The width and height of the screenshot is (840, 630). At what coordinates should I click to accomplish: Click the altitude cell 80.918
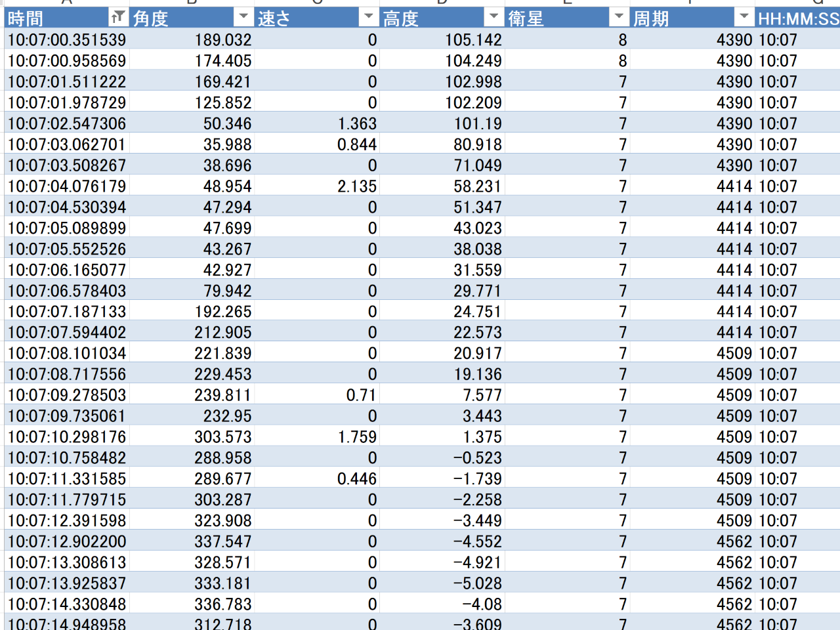point(477,144)
